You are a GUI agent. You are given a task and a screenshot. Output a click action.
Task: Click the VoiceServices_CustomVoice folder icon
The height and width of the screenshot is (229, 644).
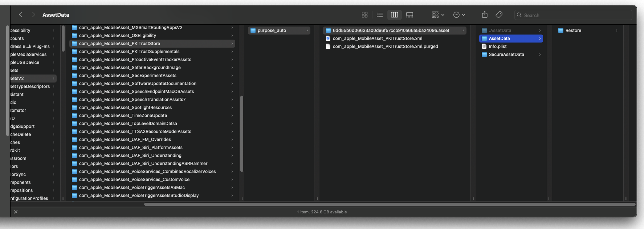(74, 180)
